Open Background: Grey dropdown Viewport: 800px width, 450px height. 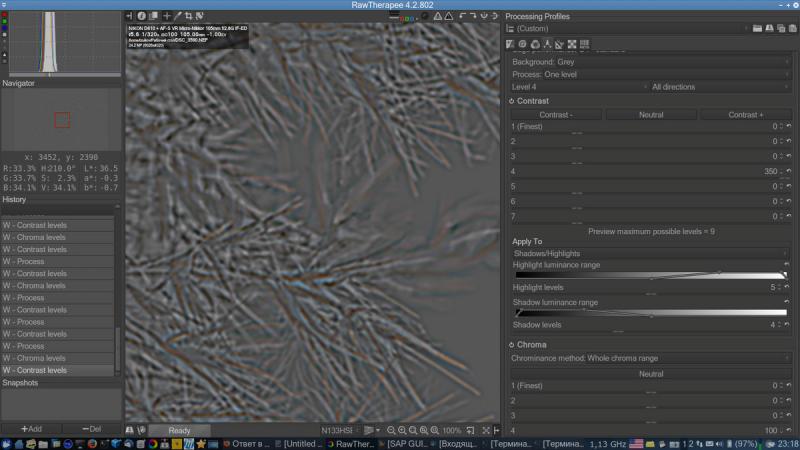click(651, 62)
